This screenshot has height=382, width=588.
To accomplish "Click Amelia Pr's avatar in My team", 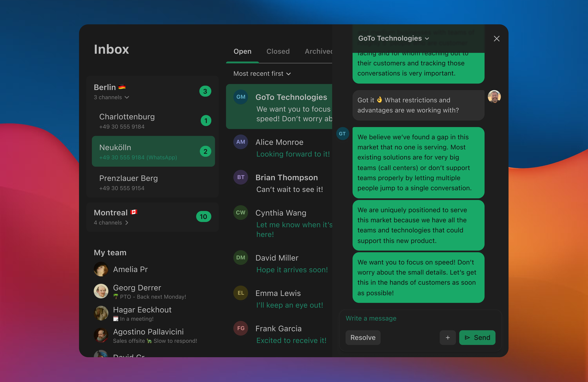I will [101, 269].
